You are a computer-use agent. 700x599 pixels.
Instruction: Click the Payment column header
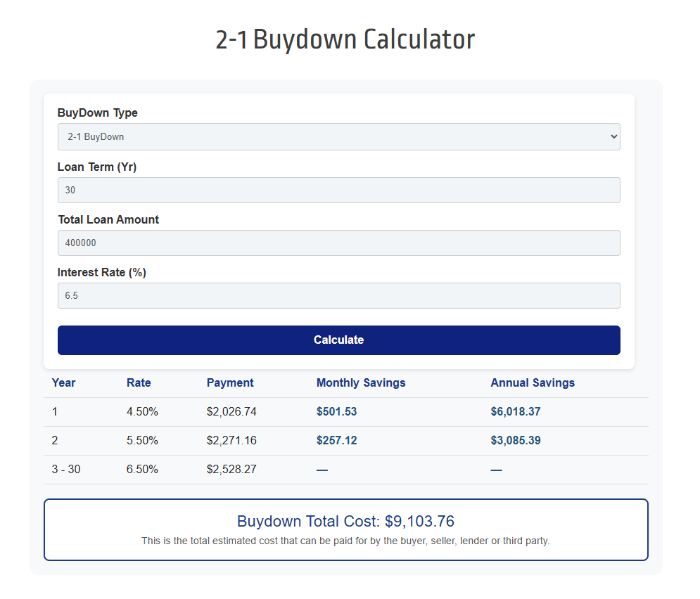pos(230,382)
